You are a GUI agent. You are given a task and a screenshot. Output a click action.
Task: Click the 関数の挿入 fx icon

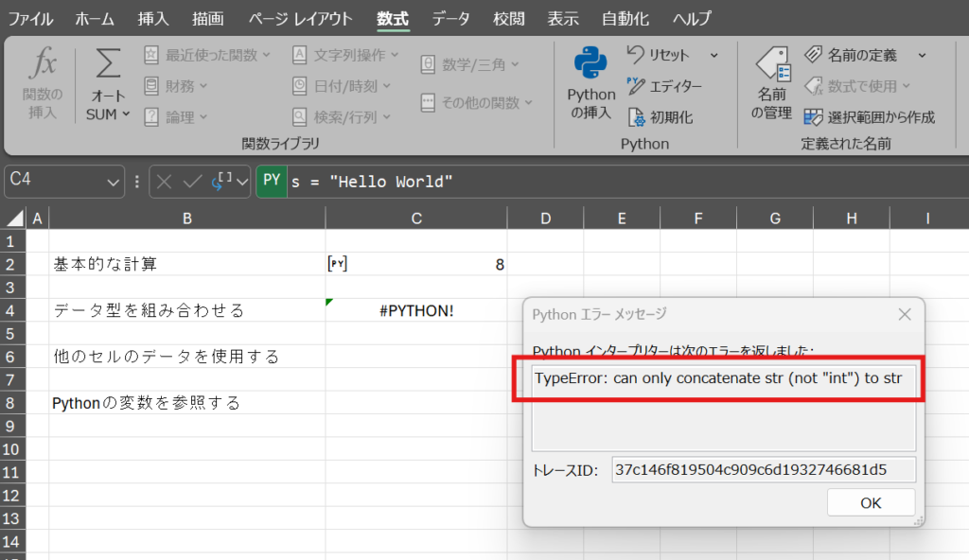[44, 65]
